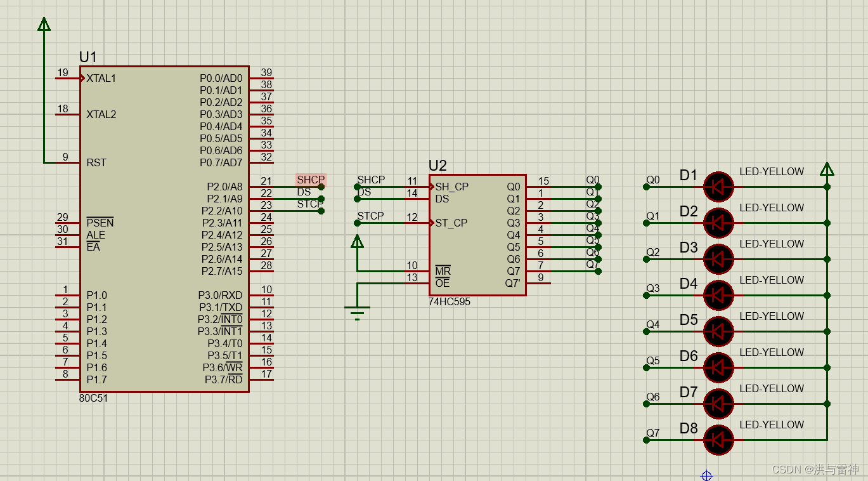Click the power terminal arrow beside the LEDs

coord(827,169)
